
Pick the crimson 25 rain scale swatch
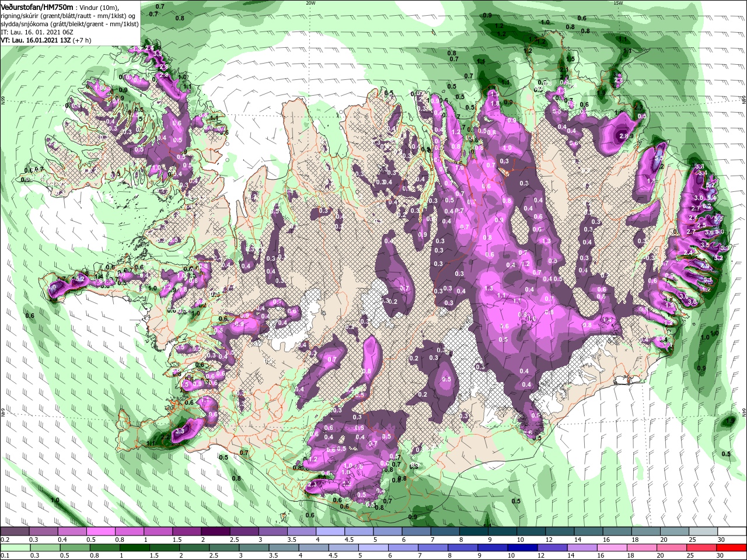click(702, 548)
